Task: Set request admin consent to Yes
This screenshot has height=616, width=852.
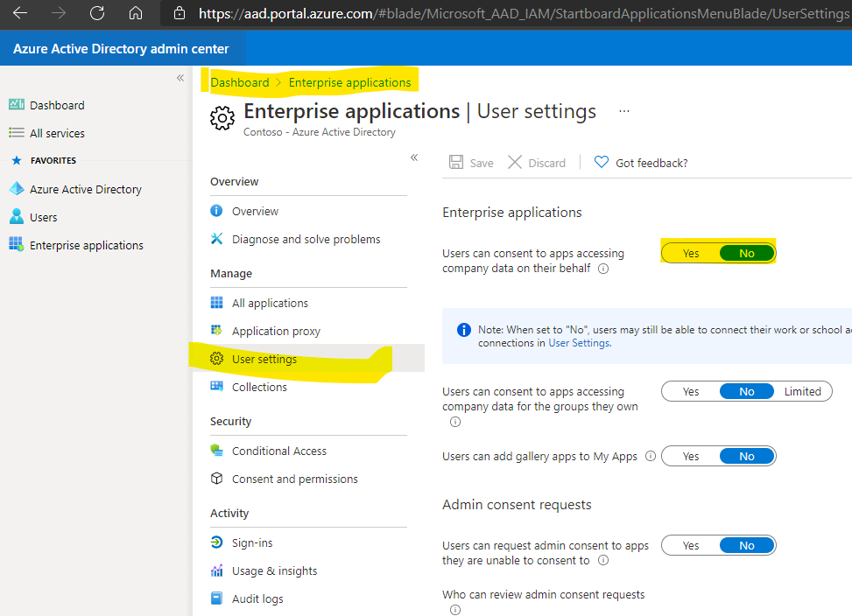Action: 691,545
